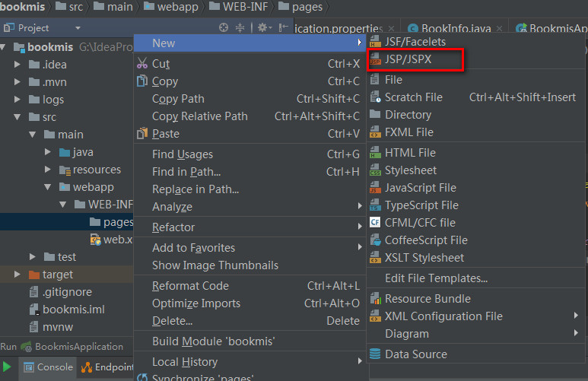The image size is (588, 381).
Task: Expand XML Configuration File submenu arrow
Action: [576, 316]
